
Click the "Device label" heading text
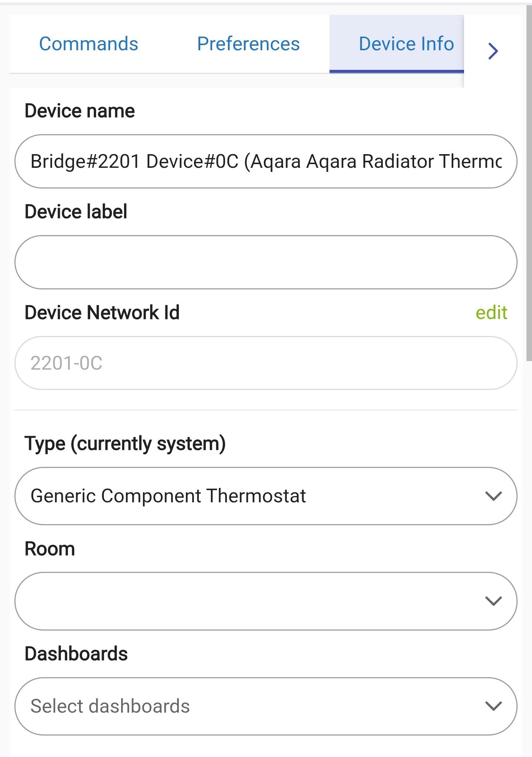76,212
